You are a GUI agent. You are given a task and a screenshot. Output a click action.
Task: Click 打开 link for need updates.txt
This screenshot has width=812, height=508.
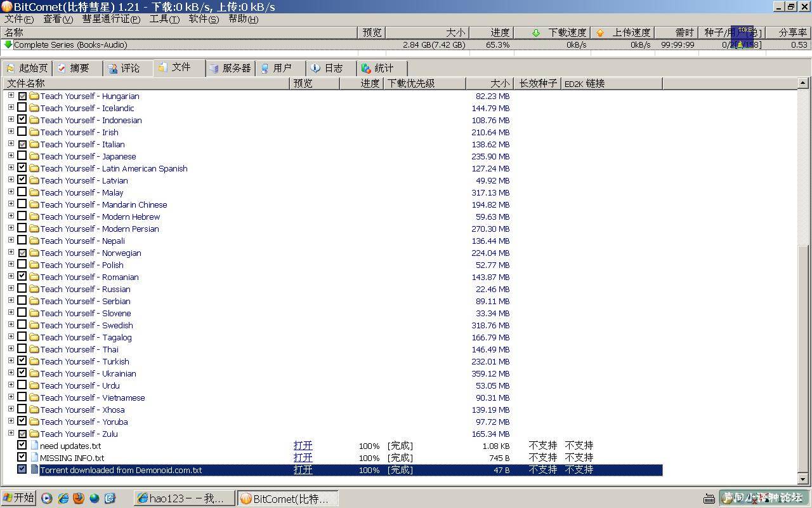[x=303, y=446]
